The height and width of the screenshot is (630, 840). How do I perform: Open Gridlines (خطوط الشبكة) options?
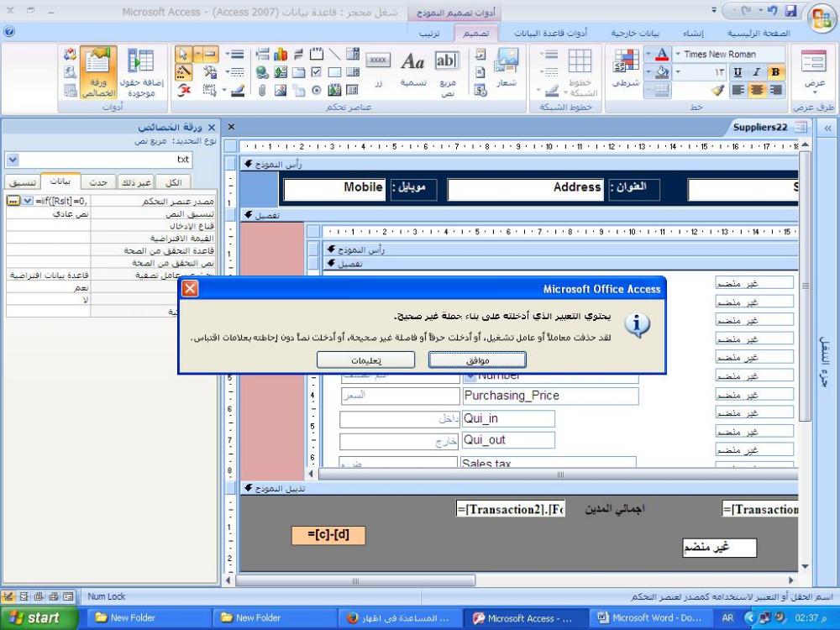pos(580,72)
